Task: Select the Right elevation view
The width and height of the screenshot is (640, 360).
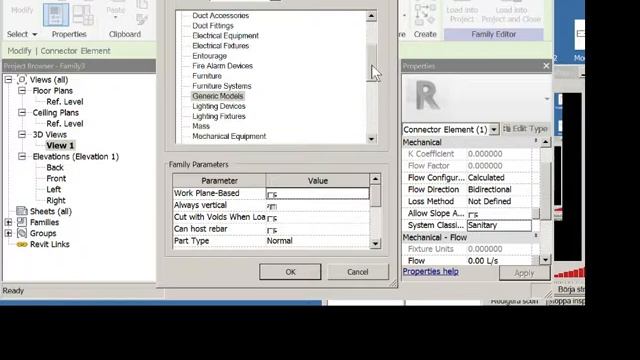Action: [x=56, y=200]
